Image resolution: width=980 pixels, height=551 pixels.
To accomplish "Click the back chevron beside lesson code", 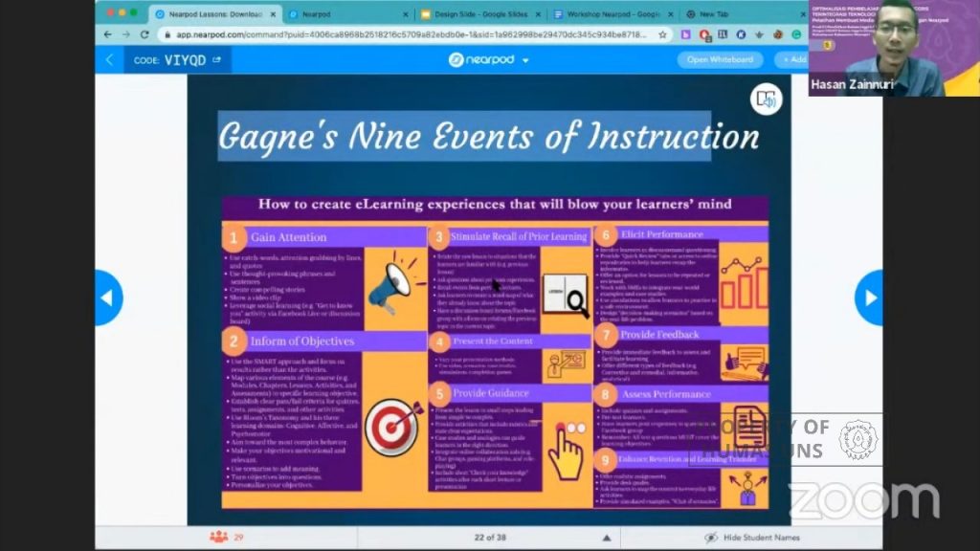I will [109, 60].
